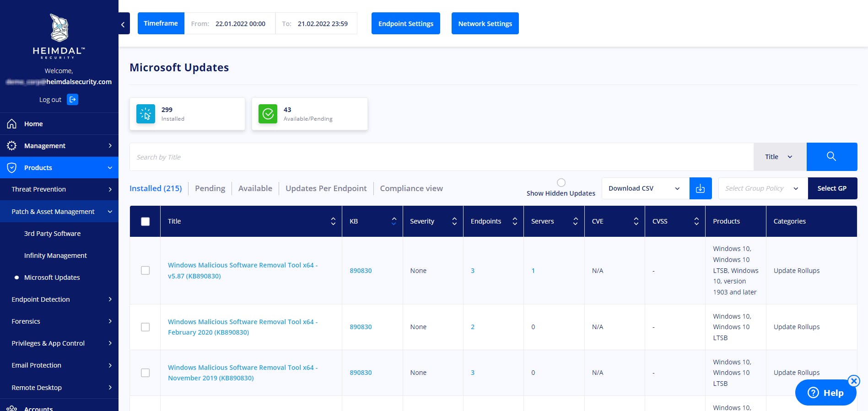Viewport: 868px width, 411px height.
Task: Check the box for v5.87 Removal Tool row
Action: click(x=146, y=271)
